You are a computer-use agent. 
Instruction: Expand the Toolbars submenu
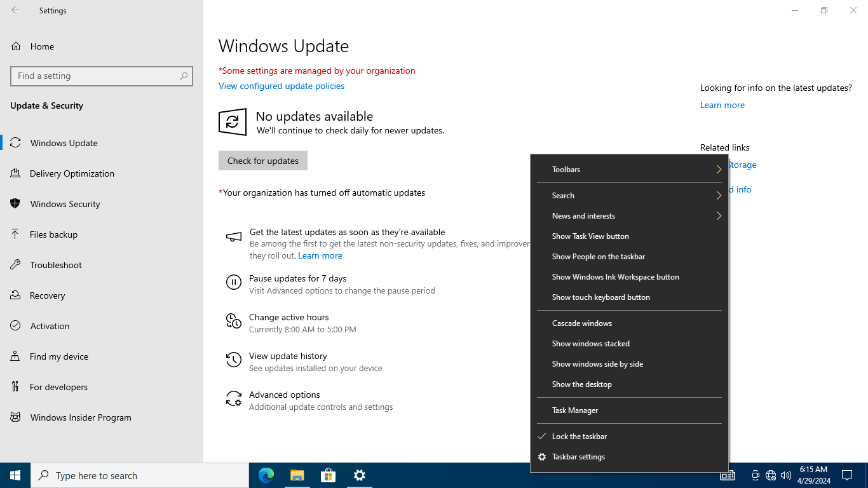629,170
